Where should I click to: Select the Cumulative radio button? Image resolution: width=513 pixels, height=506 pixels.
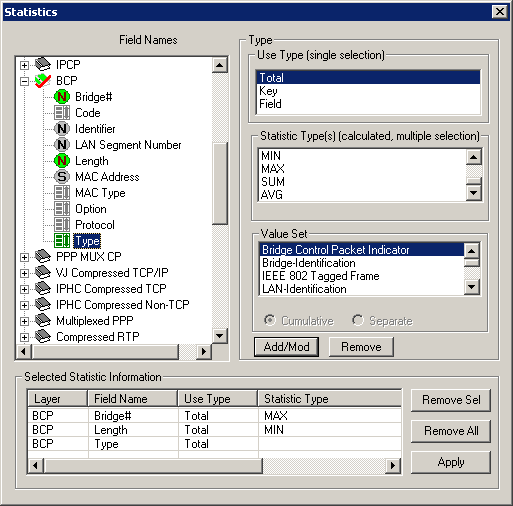tap(270, 320)
